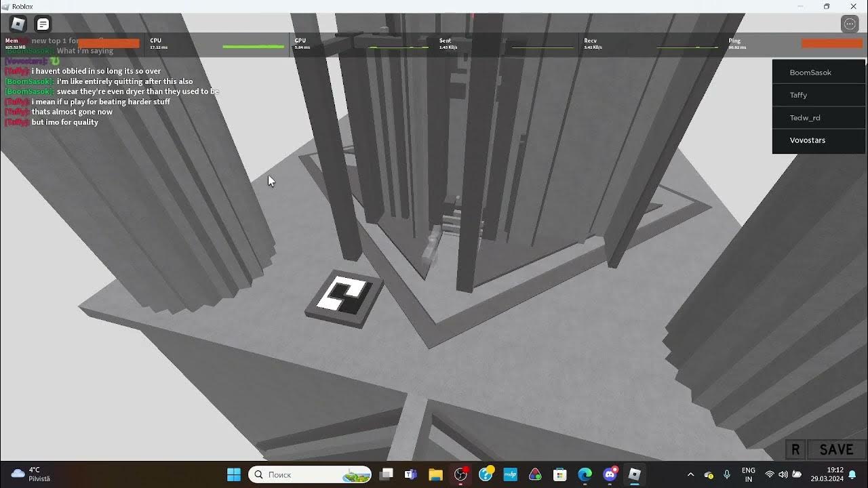Viewport: 868px width, 488px height.
Task: Show hidden system tray icons
Action: [690, 474]
